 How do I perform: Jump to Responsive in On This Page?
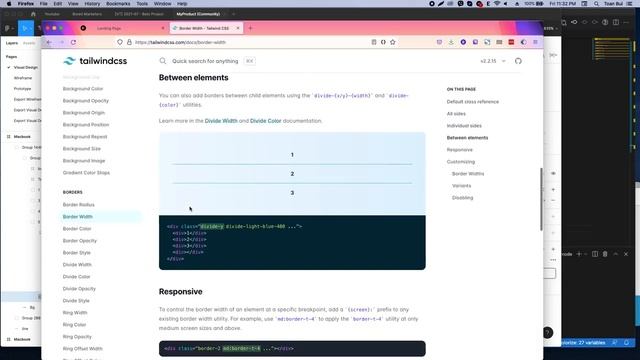(x=460, y=150)
